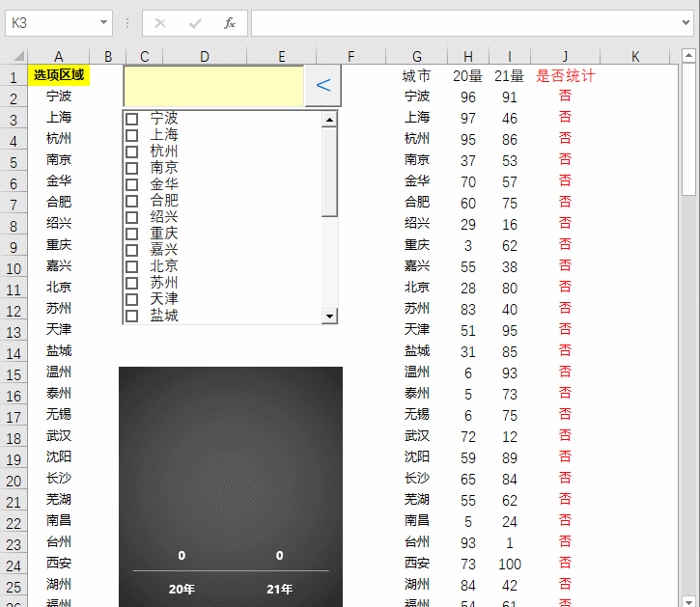Image resolution: width=700 pixels, height=607 pixels.
Task: Click the 0 data label above 21年
Action: (279, 555)
